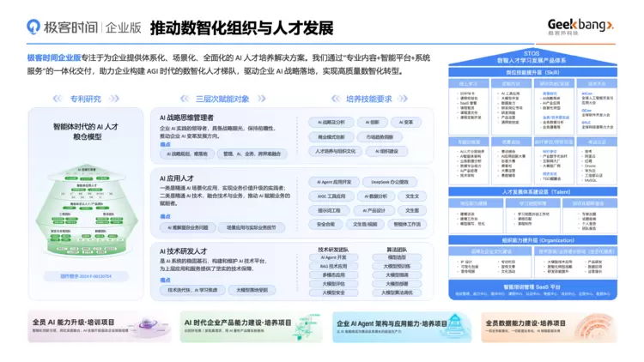Click the 岗位技能提升层 (Skill) header bar
This screenshot has width=644, height=362.
tap(532, 73)
